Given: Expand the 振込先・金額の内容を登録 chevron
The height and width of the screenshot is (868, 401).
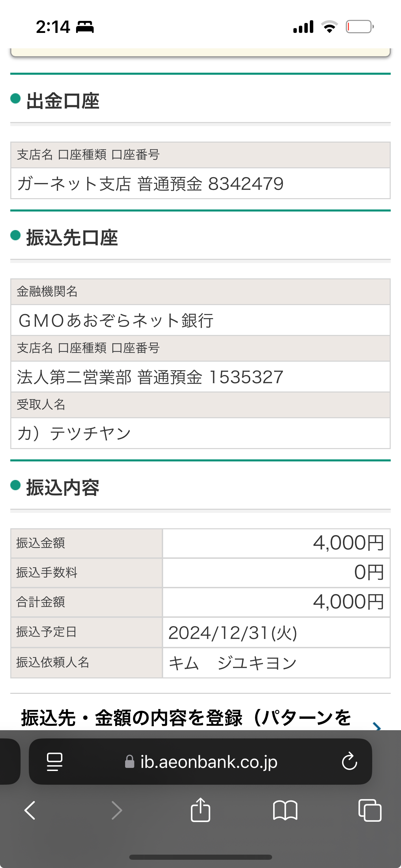Looking at the screenshot, I should pos(377,726).
